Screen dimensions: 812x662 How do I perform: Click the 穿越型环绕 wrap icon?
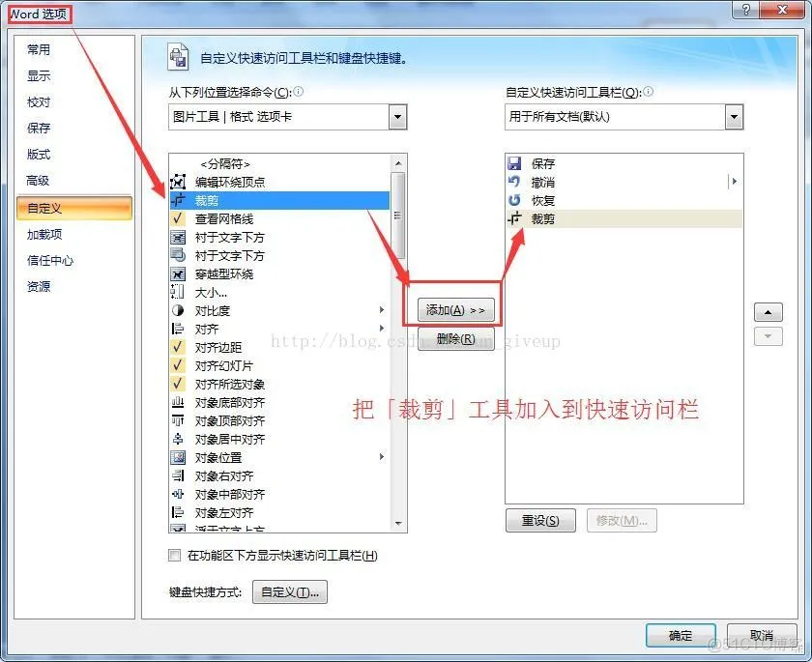pyautogui.click(x=178, y=274)
